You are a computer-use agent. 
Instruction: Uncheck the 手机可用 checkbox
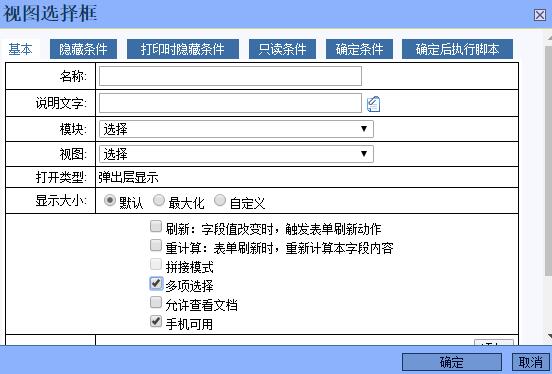(x=156, y=321)
